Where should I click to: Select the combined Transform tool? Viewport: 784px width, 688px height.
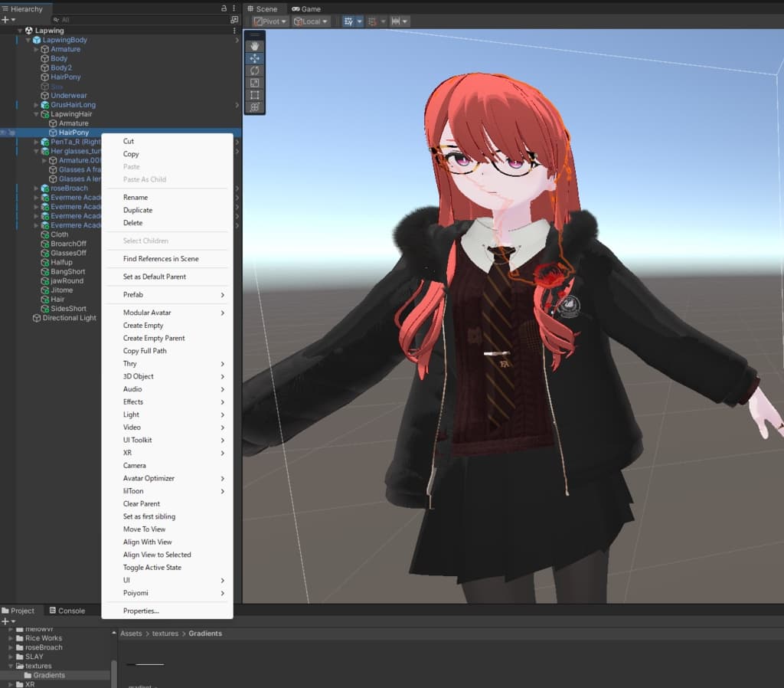tap(255, 107)
